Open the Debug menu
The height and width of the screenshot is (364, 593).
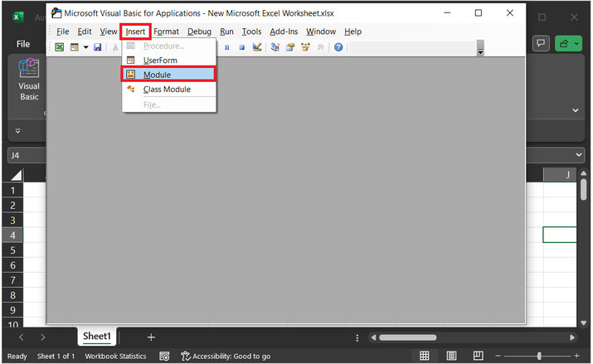pyautogui.click(x=199, y=32)
